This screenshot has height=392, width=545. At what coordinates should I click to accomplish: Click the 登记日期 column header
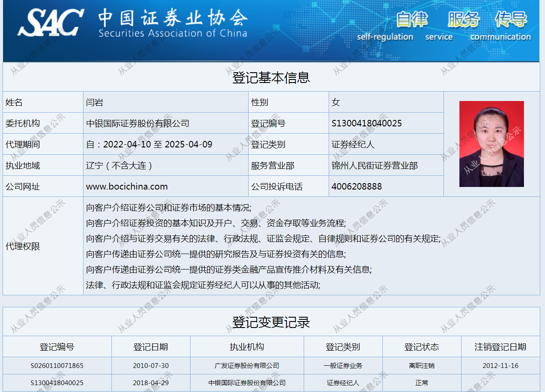pyautogui.click(x=151, y=347)
